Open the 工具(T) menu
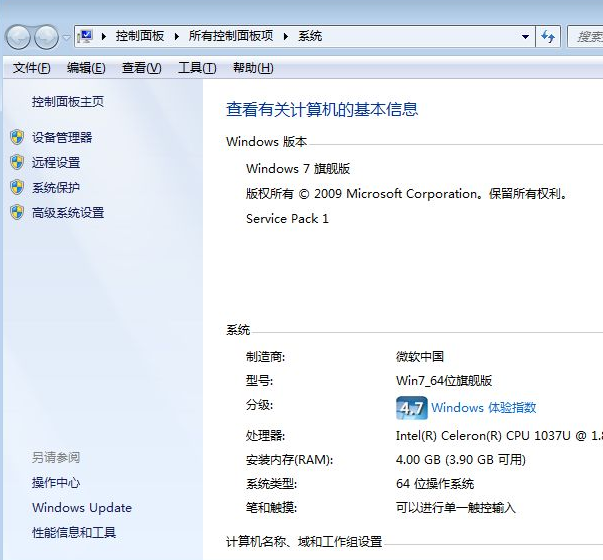This screenshot has width=603, height=560. tap(197, 68)
